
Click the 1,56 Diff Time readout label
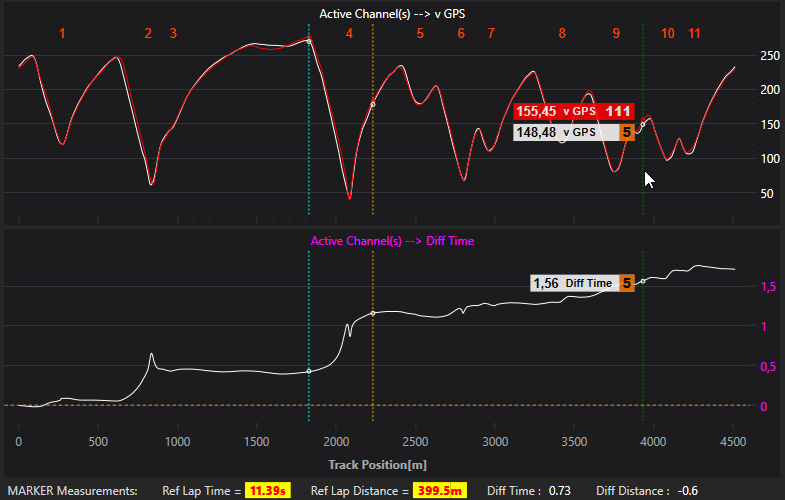(573, 283)
